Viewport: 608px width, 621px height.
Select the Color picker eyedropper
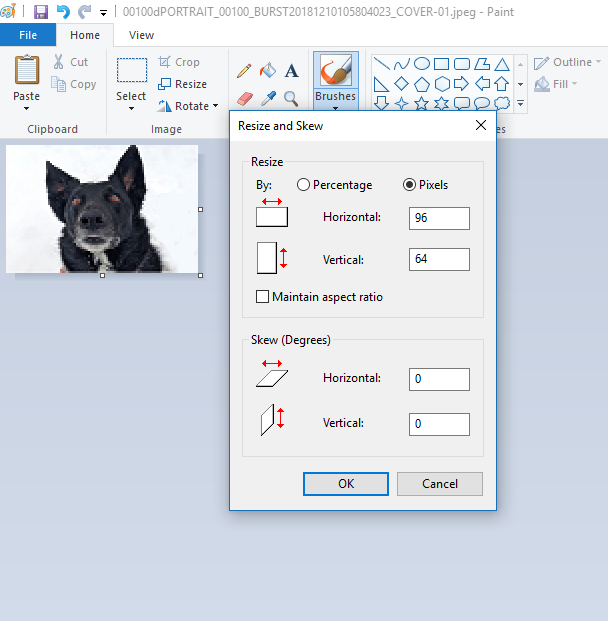[267, 98]
